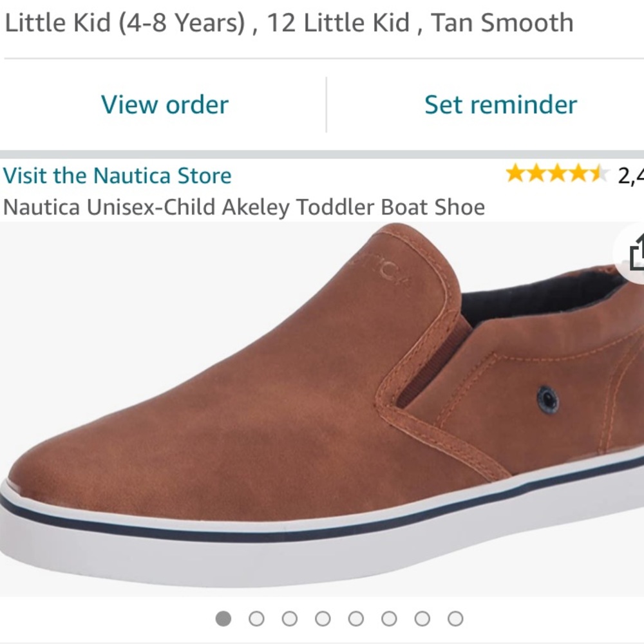Select the last carousel indicator dot
Image resolution: width=644 pixels, height=644 pixels.
(453, 617)
